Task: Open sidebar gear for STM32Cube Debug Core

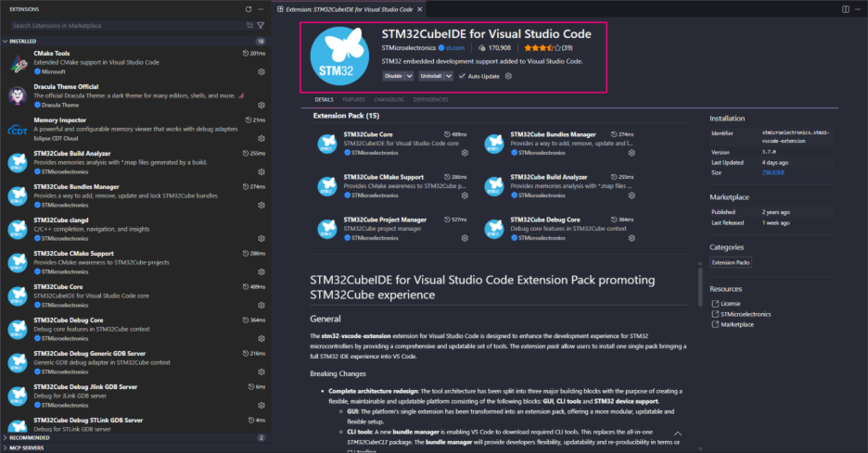Action: coord(262,338)
